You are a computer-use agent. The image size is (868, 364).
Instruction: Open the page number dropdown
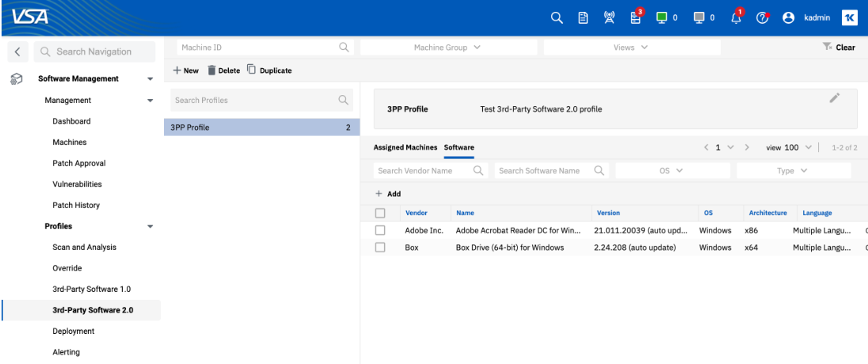pyautogui.click(x=730, y=148)
